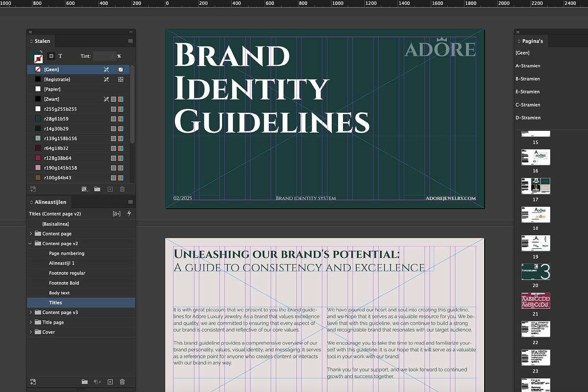Click non-editable pencil icon on [Geen] row

point(106,70)
